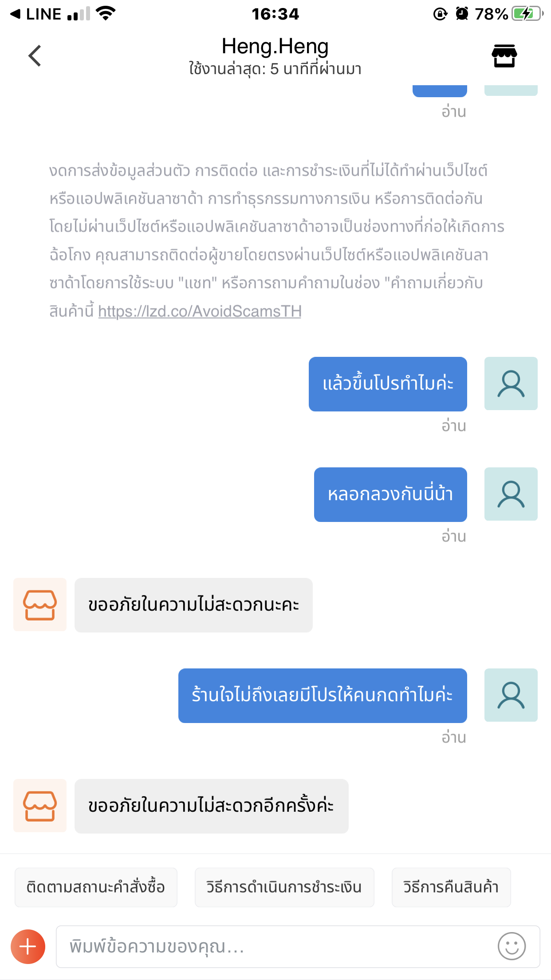Tap the หลอกลวงกันนี่น้า message bubble
Viewport: 551px width, 980px height.
(x=390, y=494)
